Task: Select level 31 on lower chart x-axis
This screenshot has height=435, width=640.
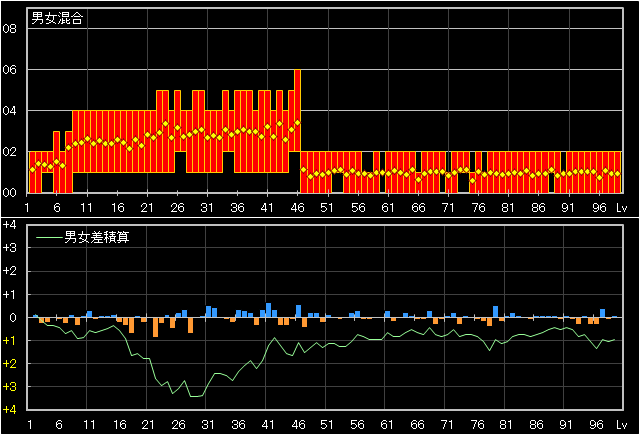Action: click(208, 425)
